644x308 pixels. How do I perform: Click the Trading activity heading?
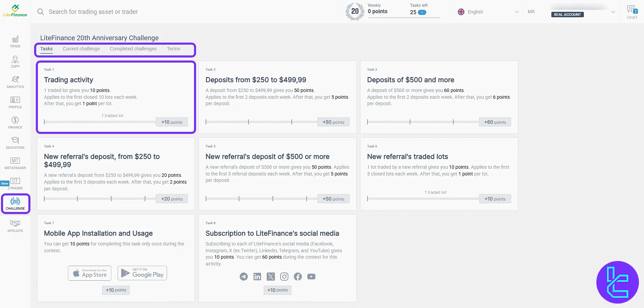click(69, 80)
